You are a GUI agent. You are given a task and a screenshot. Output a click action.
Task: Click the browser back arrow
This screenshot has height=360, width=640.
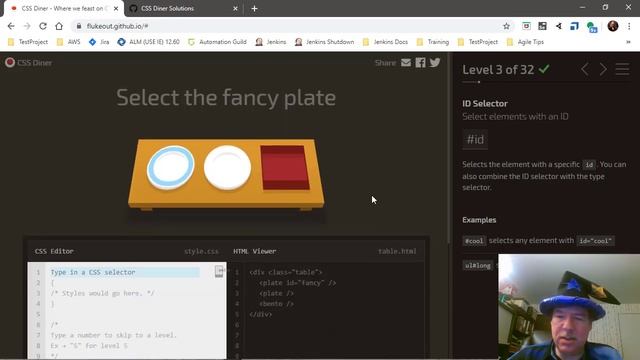click(11, 26)
